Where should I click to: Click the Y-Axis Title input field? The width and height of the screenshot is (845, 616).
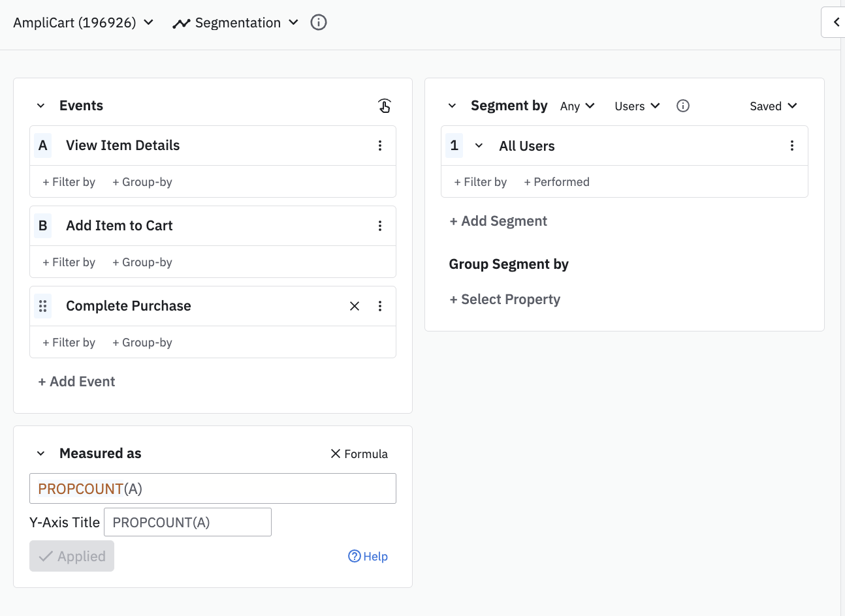[187, 522]
